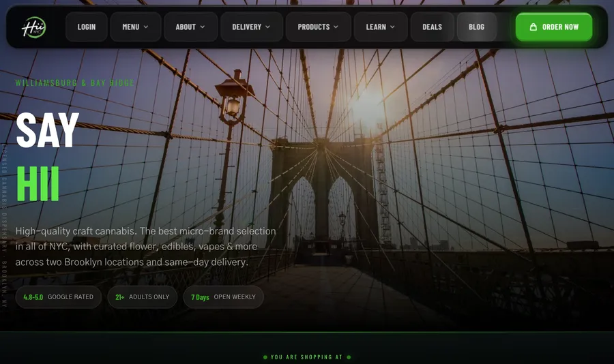The width and height of the screenshot is (614, 364).
Task: Expand the Learn dropdown
Action: click(380, 27)
